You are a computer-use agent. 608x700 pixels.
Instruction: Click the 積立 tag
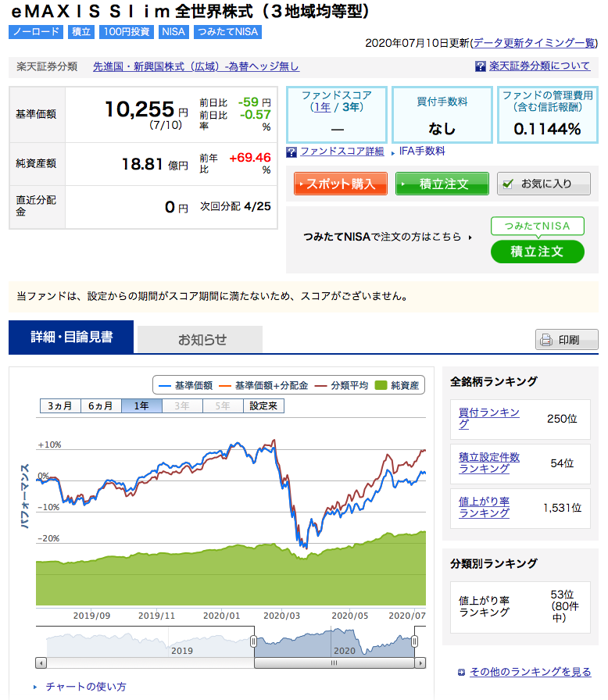point(81,32)
